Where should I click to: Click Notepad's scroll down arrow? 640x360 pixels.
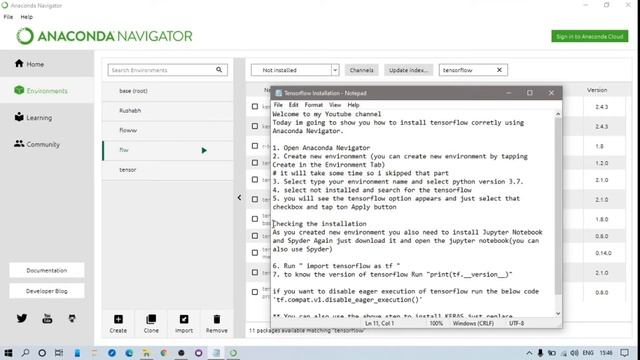(x=558, y=313)
